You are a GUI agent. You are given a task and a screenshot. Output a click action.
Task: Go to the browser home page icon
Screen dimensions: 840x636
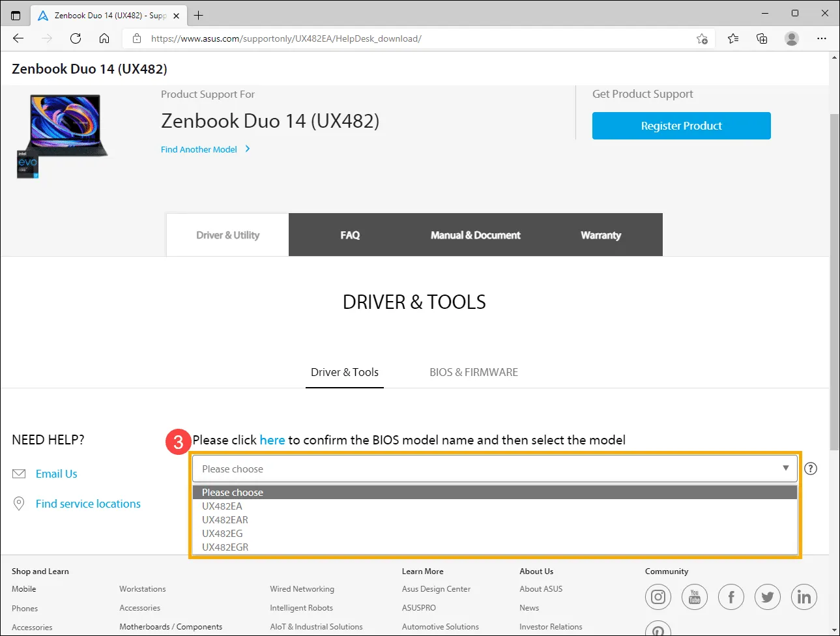pos(104,38)
